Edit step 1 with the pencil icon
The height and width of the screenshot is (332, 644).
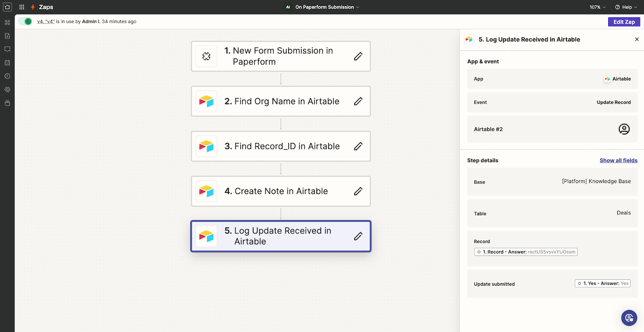point(358,56)
